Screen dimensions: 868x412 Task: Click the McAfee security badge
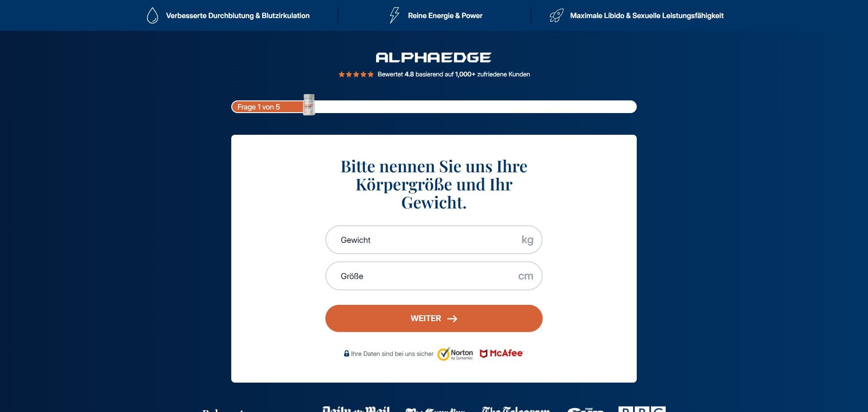501,353
